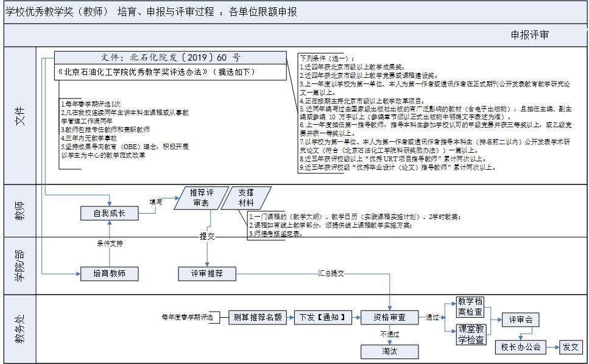Select the 培育教师 process box

(x=108, y=274)
